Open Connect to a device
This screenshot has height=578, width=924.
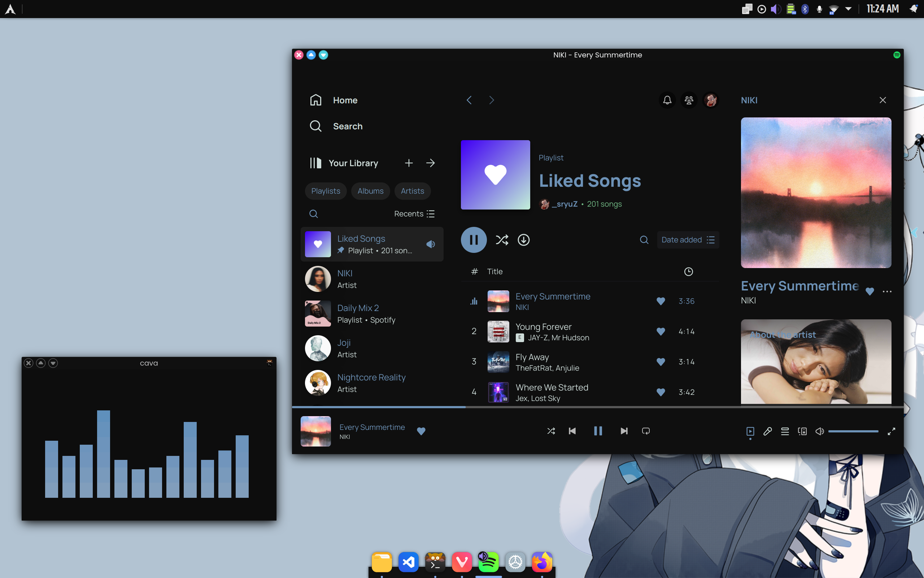point(802,432)
